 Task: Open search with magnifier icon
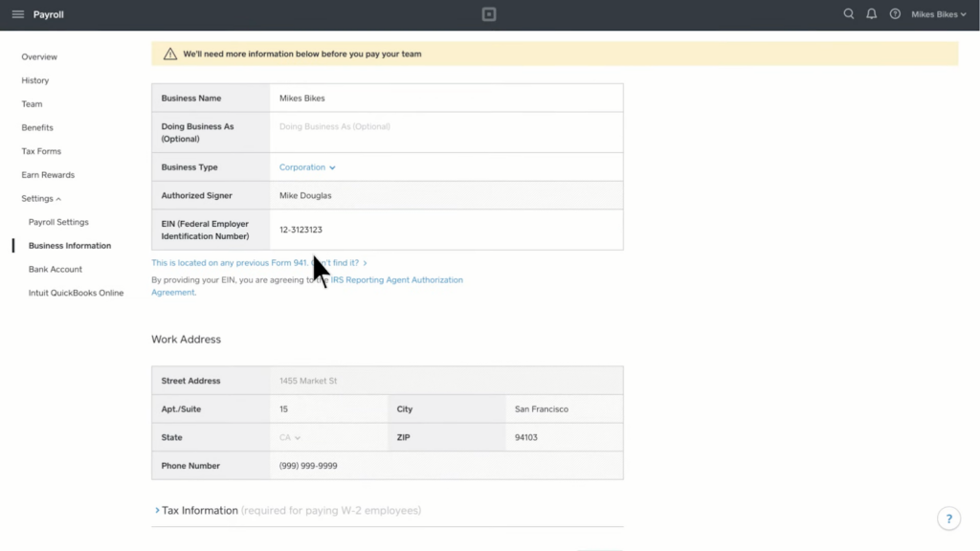click(848, 13)
